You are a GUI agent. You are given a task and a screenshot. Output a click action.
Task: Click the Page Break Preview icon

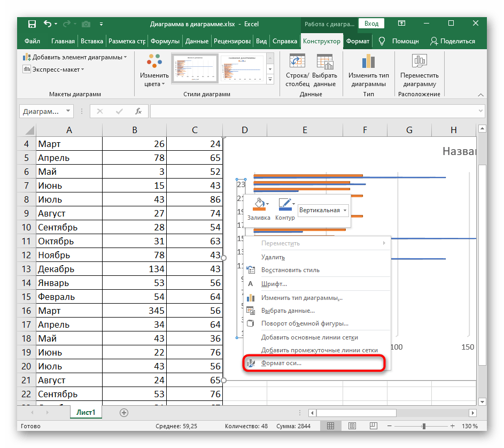373,426
